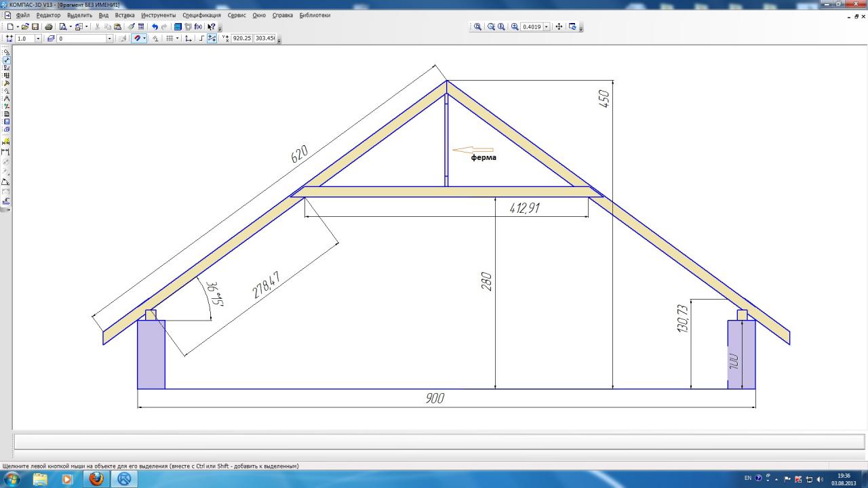The height and width of the screenshot is (488, 868).
Task: Click the X coordinate field showing 920.25
Action: click(x=241, y=39)
